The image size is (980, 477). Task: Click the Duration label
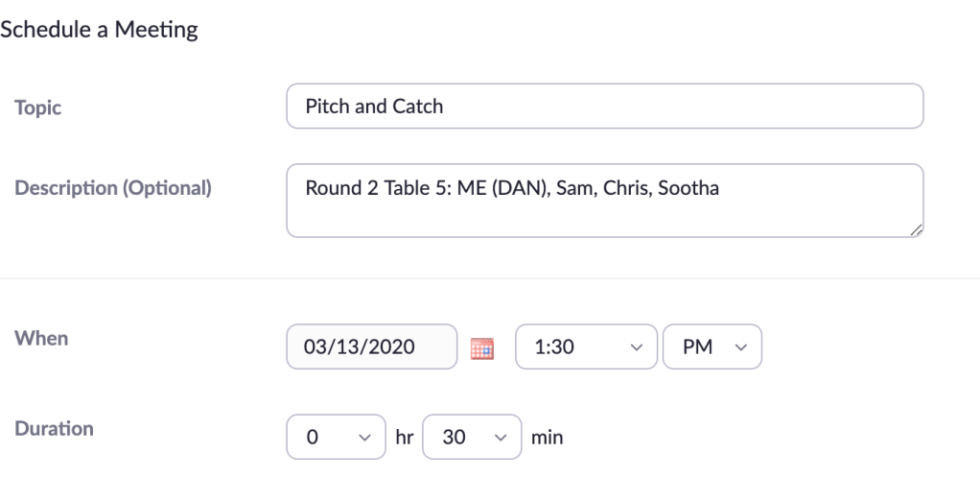click(x=54, y=428)
